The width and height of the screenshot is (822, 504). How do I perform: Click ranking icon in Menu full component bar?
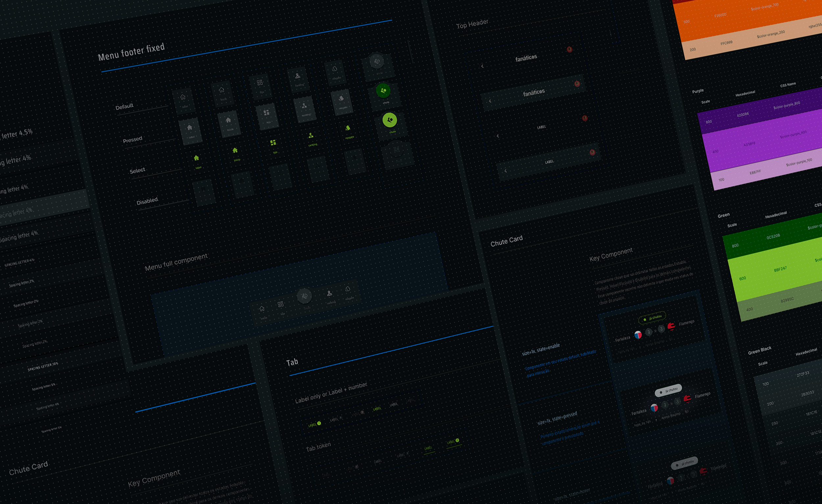329,294
